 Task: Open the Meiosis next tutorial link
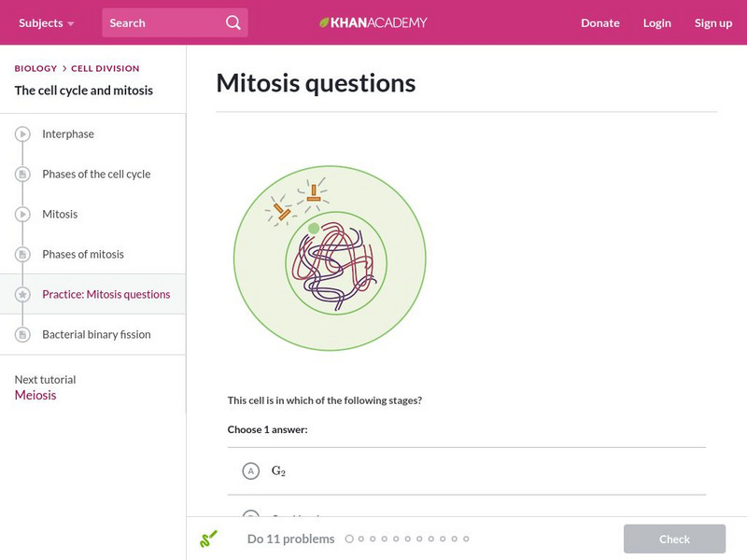click(35, 395)
